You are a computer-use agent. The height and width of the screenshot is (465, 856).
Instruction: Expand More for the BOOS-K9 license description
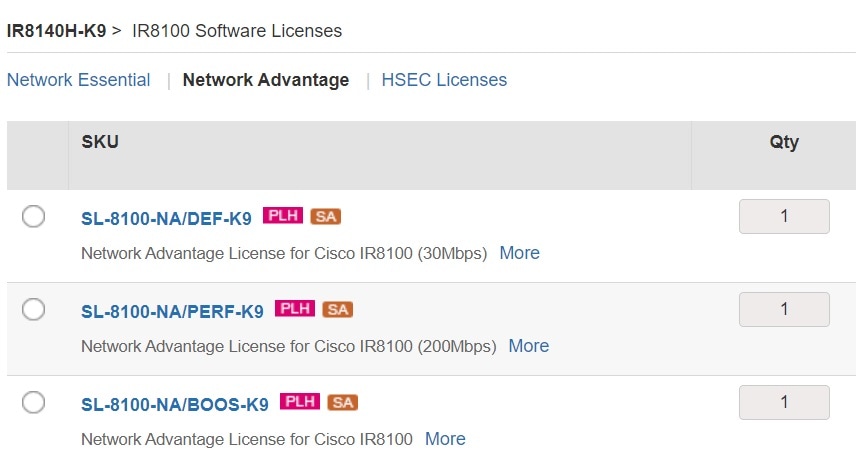coord(445,439)
